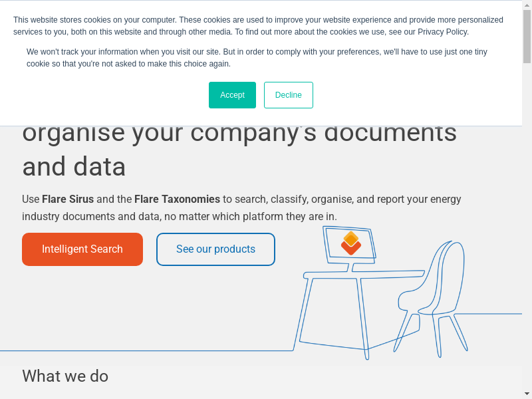Viewport: 532px width, 399px height.
Task: Open Intelligent Search
Action: (x=82, y=249)
